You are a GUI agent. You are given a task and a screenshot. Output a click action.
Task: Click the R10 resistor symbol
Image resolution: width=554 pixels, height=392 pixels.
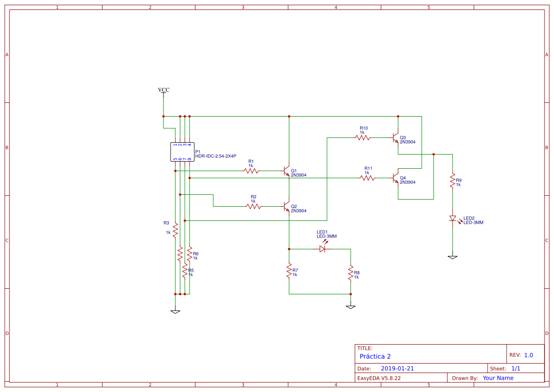pyautogui.click(x=363, y=138)
